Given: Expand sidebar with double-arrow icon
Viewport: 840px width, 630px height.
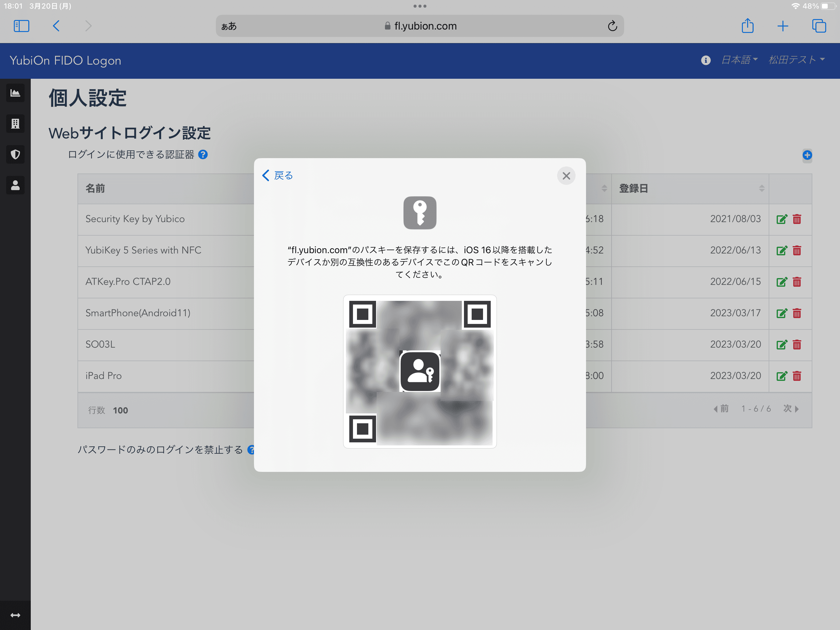Looking at the screenshot, I should click(x=15, y=615).
